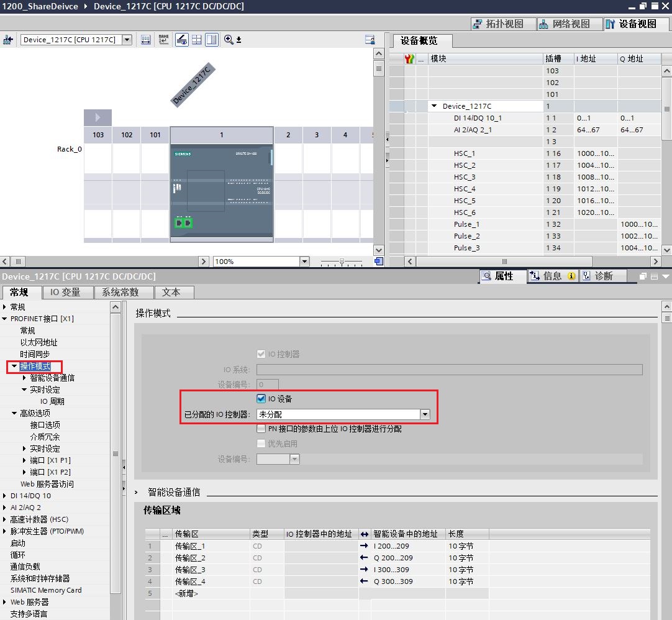Click the traffic-light icon in overview header
Screen dimensions: 672x620
409,59
